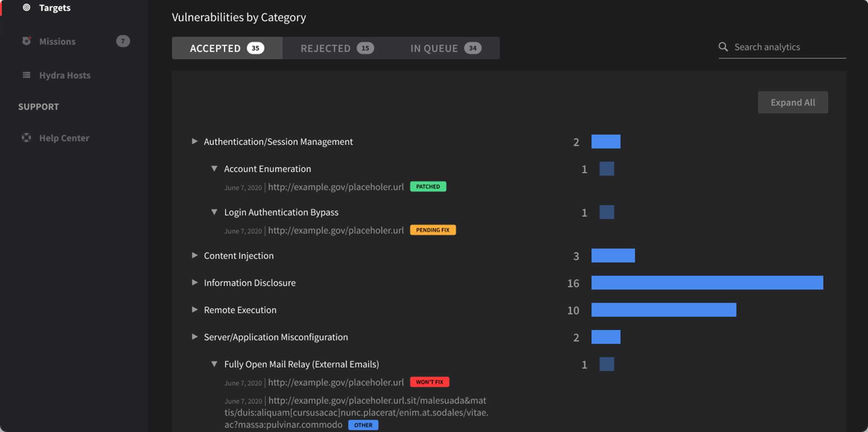Click the Targets bullseye icon

pos(26,8)
